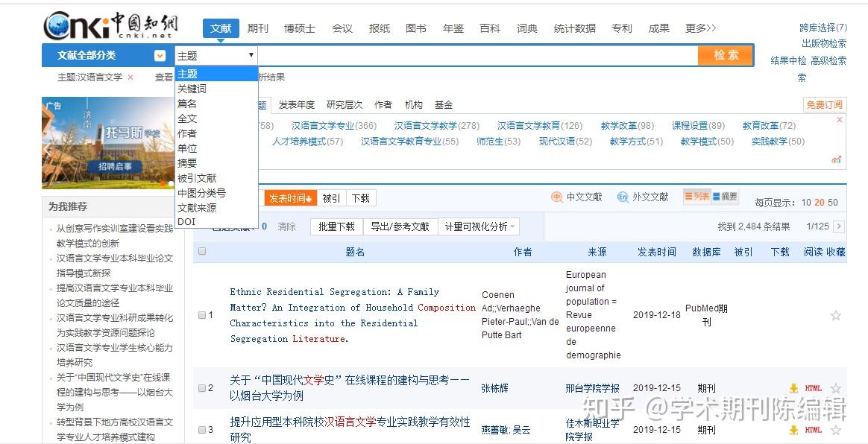Switch to 摘要 abstract view icon

[x=723, y=196]
